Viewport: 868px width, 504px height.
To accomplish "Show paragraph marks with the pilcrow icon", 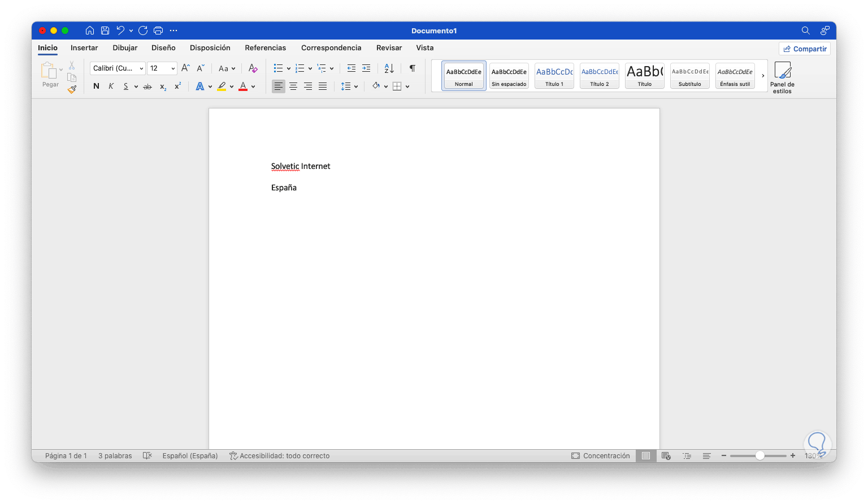I will coord(413,68).
